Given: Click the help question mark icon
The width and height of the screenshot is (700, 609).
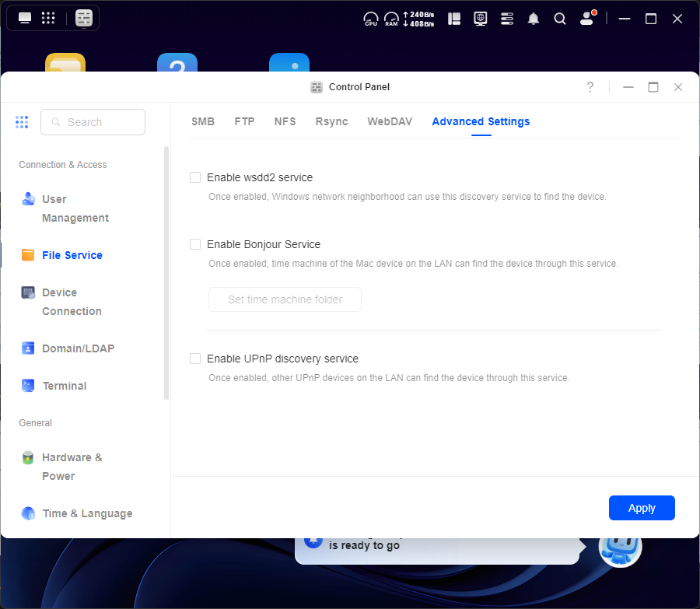Looking at the screenshot, I should [x=590, y=87].
